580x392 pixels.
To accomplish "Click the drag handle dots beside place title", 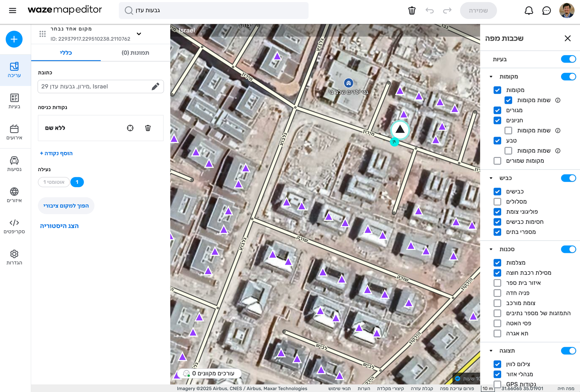I will pos(43,34).
